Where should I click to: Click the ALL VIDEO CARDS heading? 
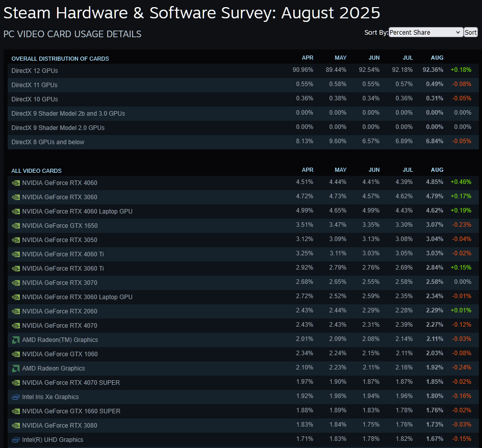(x=37, y=171)
